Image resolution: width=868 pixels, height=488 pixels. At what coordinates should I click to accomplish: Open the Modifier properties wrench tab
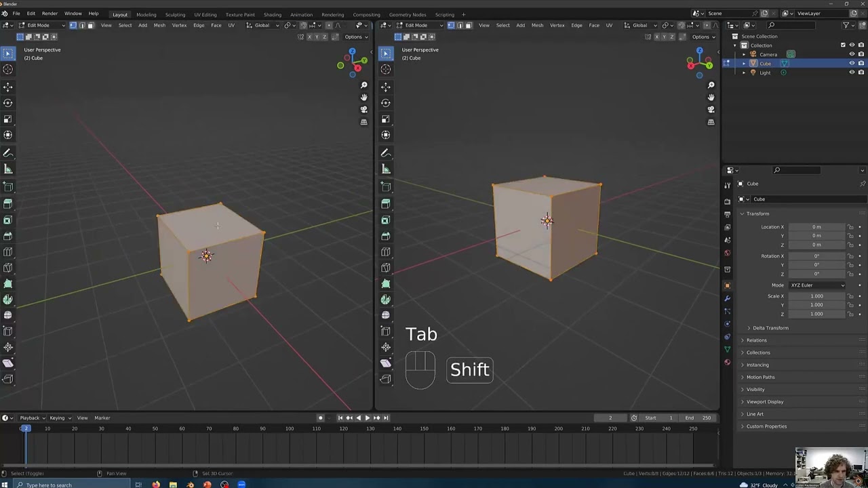pos(728,298)
